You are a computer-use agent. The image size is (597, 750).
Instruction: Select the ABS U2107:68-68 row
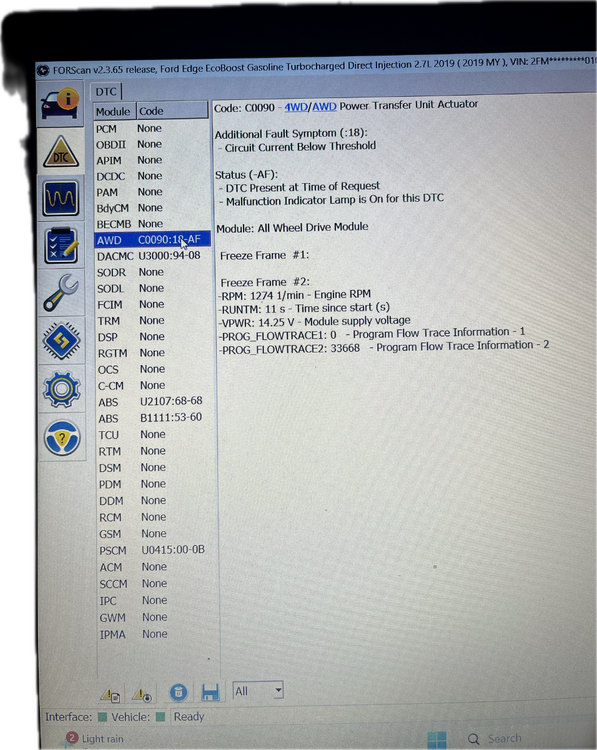pos(153,401)
